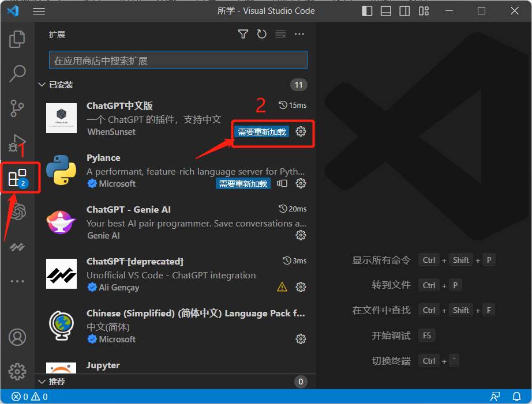The image size is (532, 404).
Task: Open Pylance remote/sync indicator icon
Action: click(282, 183)
